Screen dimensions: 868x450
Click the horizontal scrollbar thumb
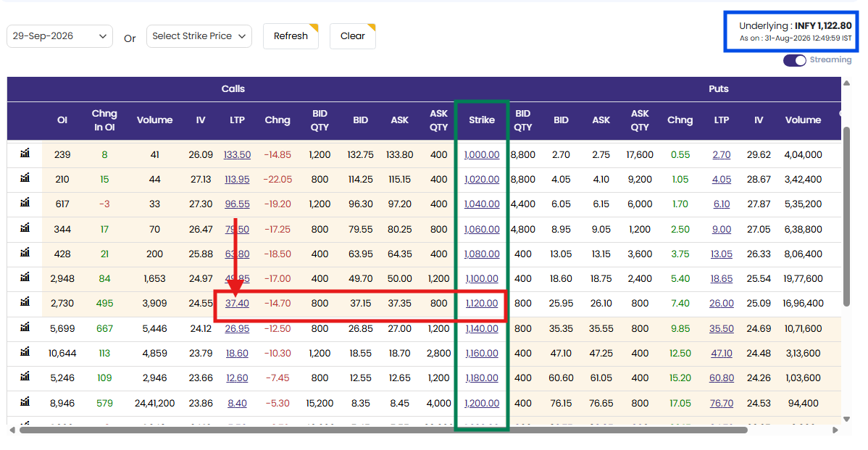pyautogui.click(x=383, y=430)
